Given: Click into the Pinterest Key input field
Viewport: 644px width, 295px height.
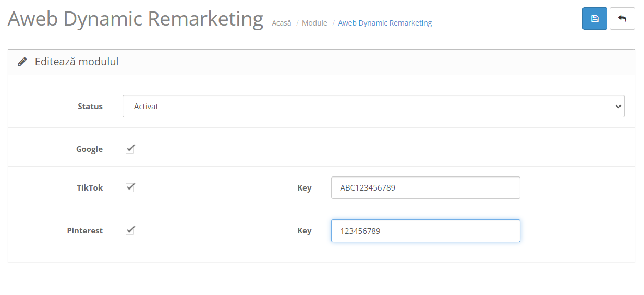Looking at the screenshot, I should pyautogui.click(x=425, y=231).
